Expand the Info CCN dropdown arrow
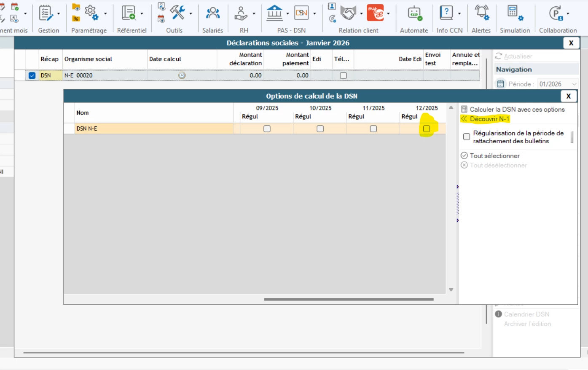The image size is (588, 370). click(x=459, y=13)
